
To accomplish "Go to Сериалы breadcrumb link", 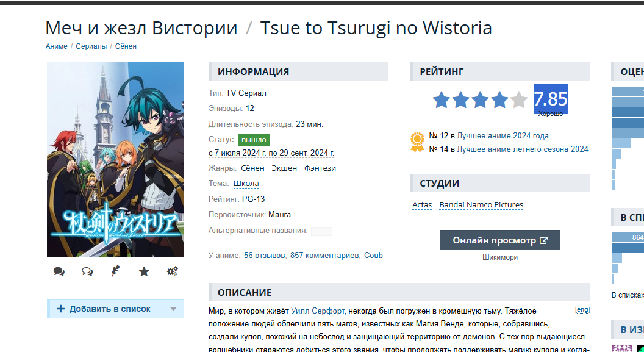I will click(91, 46).
